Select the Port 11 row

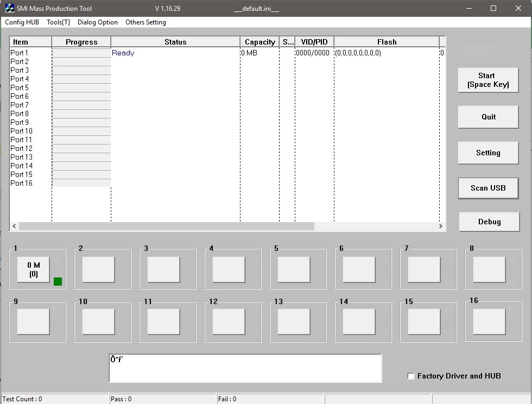[227, 140]
